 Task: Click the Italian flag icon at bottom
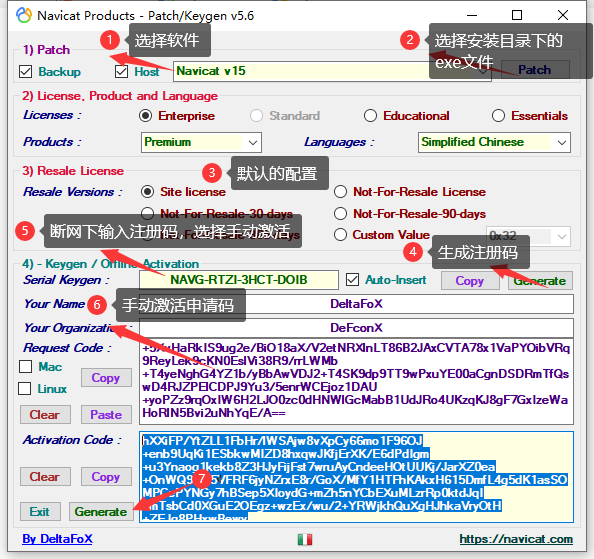coord(305,539)
